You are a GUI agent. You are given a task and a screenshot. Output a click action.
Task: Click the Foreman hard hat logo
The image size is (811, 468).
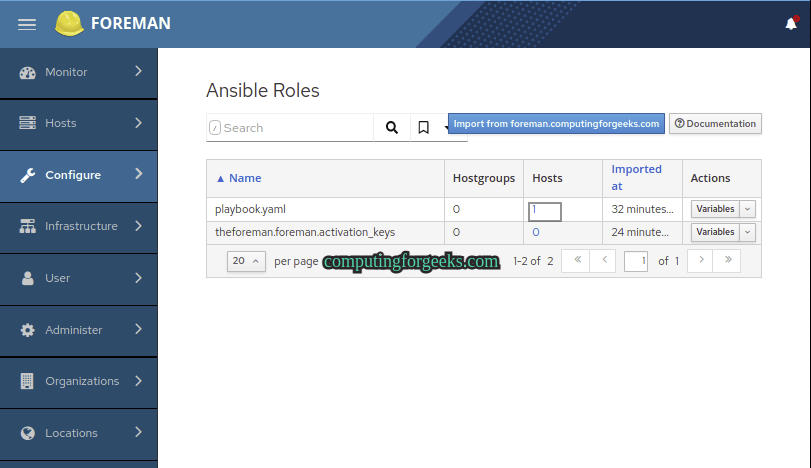(69, 23)
